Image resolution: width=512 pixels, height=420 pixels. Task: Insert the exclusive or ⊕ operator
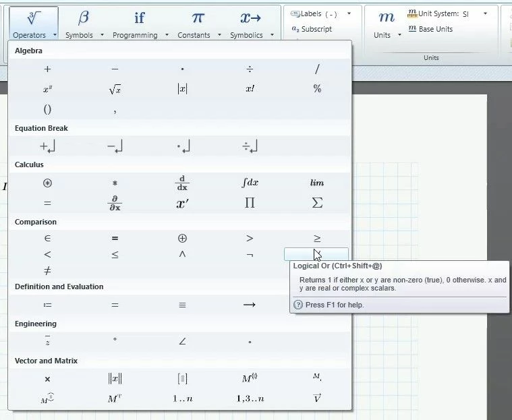[x=182, y=238]
